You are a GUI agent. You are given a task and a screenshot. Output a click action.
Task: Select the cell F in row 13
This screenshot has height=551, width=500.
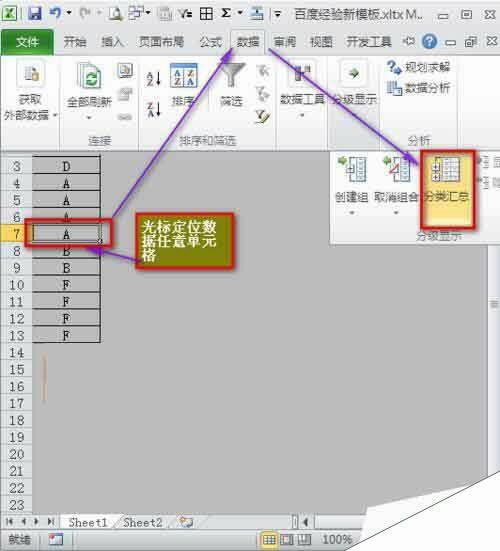point(66,335)
